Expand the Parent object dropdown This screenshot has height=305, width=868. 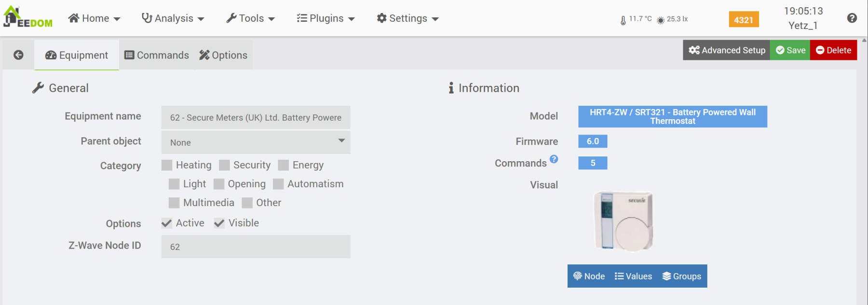pos(256,142)
